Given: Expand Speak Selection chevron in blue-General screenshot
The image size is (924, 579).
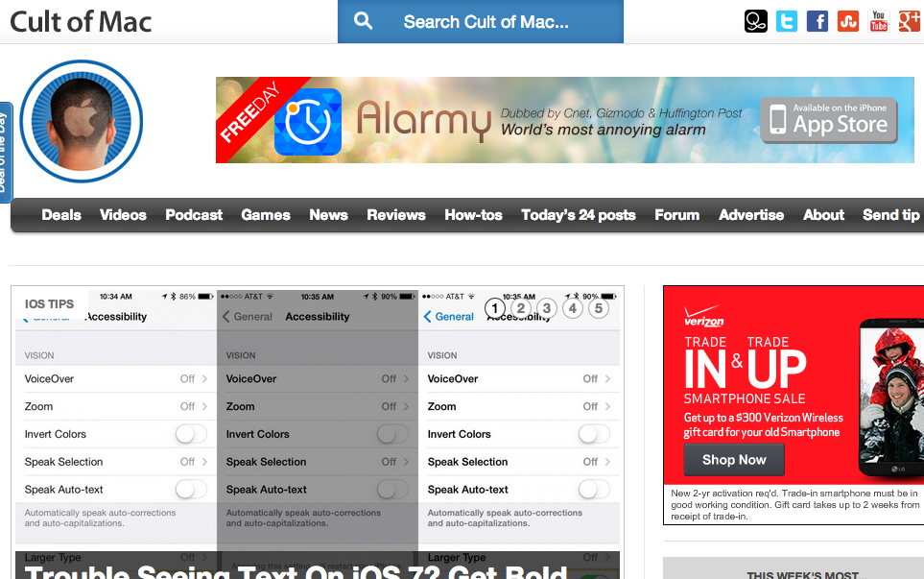Looking at the screenshot, I should click(607, 462).
